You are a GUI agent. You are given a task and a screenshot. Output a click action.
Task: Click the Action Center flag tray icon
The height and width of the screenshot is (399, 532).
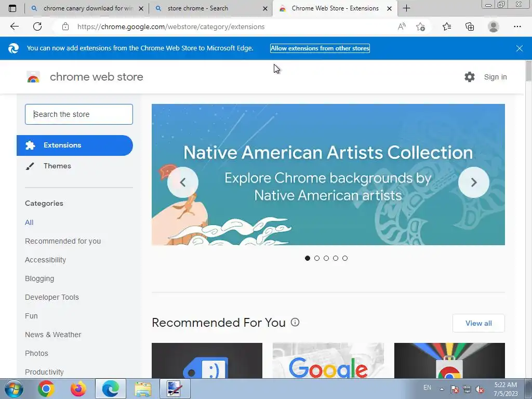(x=454, y=389)
